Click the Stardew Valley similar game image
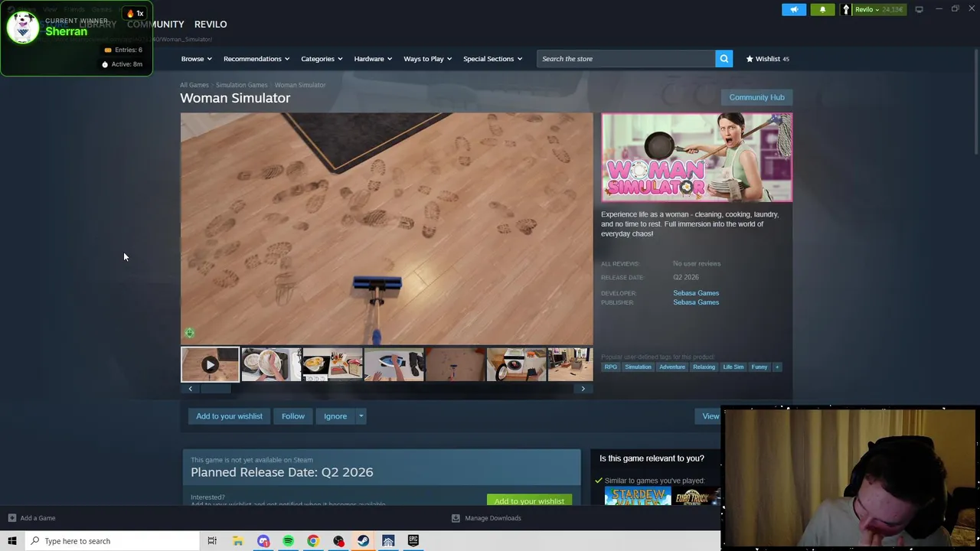 [x=637, y=497]
